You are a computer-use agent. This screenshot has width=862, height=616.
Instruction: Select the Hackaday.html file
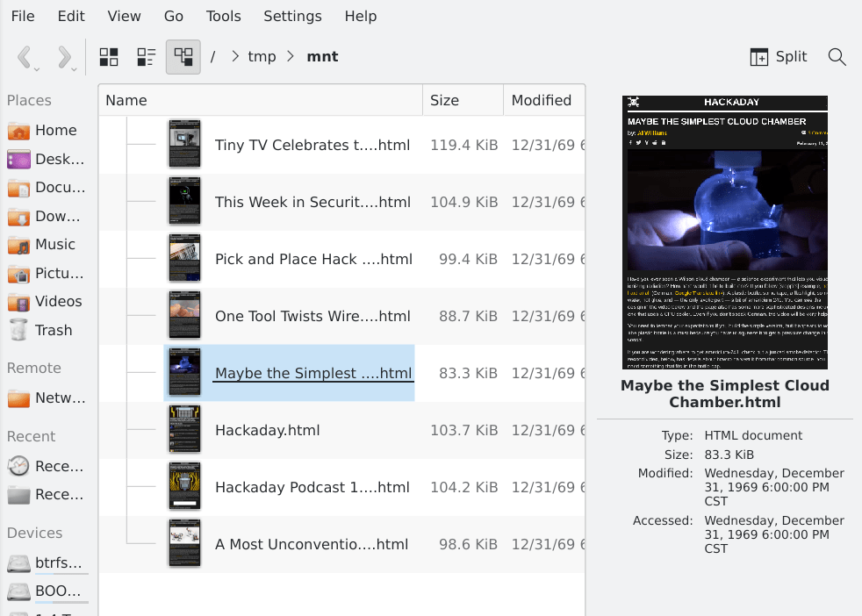[x=267, y=430]
